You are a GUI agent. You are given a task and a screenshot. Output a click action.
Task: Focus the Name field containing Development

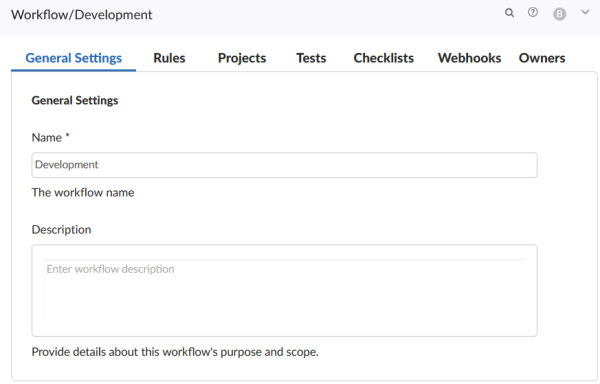[x=284, y=165]
